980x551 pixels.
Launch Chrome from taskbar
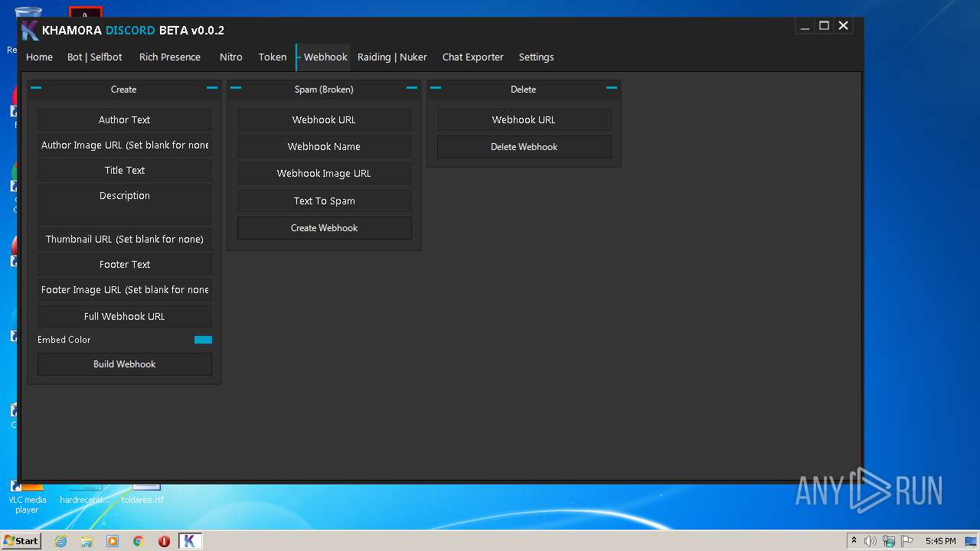pyautogui.click(x=139, y=541)
